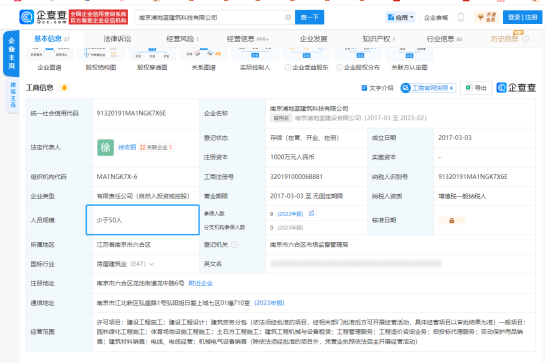Clear the company search box text
The width and height of the screenshot is (545, 363).
pos(288,17)
